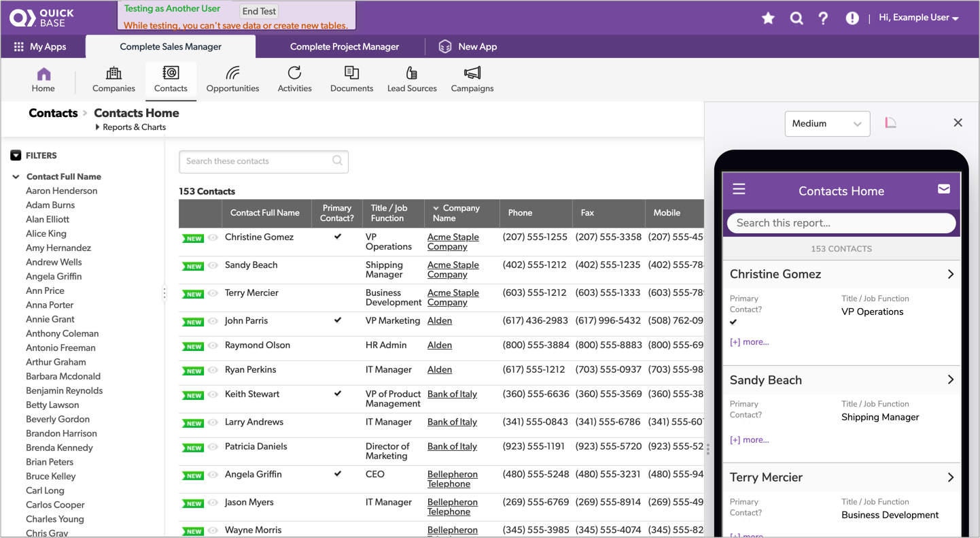Screen dimensions: 980x538
Task: Open the Example User account menu
Action: click(x=919, y=18)
